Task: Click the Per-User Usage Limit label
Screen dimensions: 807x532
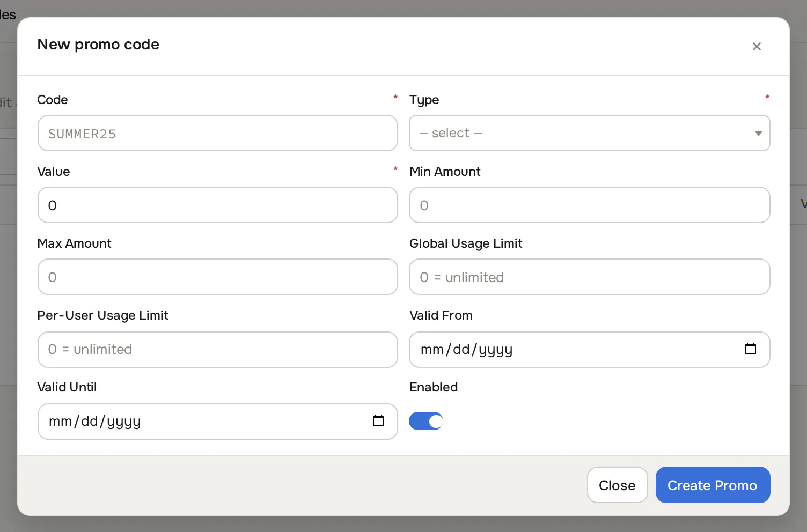Action: click(103, 315)
